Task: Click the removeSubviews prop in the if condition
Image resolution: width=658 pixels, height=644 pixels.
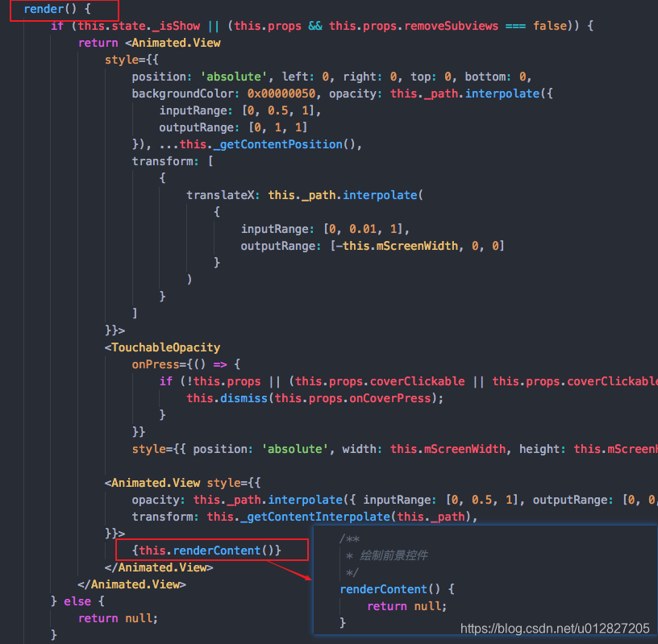Action: pyautogui.click(x=451, y=26)
